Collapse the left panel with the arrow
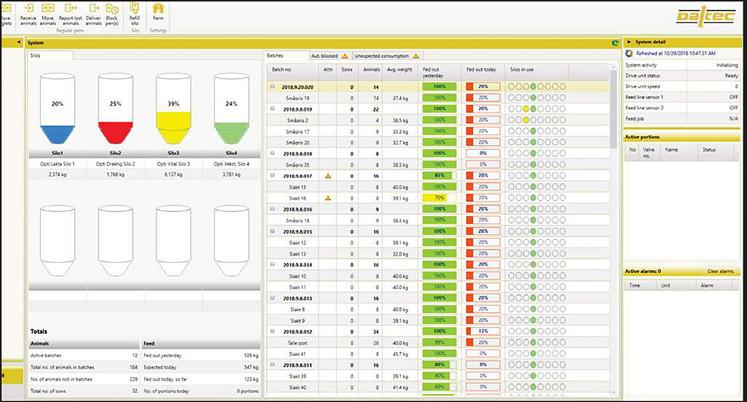 pyautogui.click(x=19, y=42)
